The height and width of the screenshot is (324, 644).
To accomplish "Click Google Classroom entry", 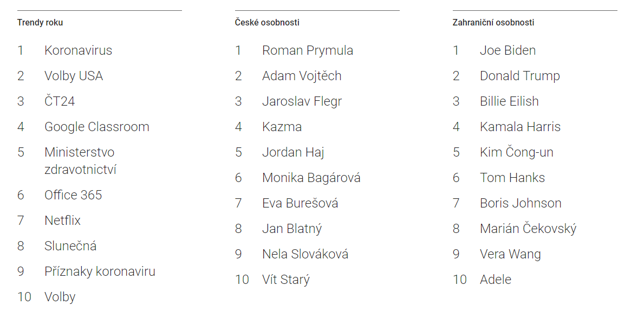I will point(97,127).
